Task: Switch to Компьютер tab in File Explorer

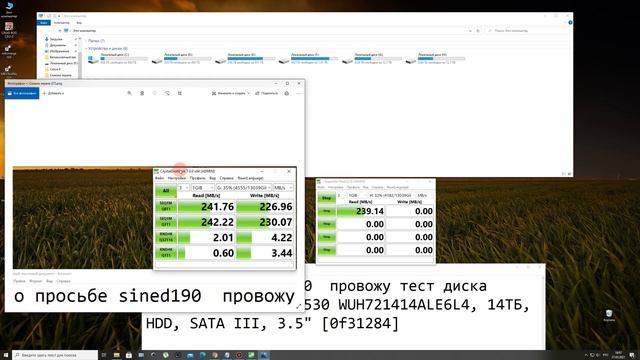Action: (62, 23)
